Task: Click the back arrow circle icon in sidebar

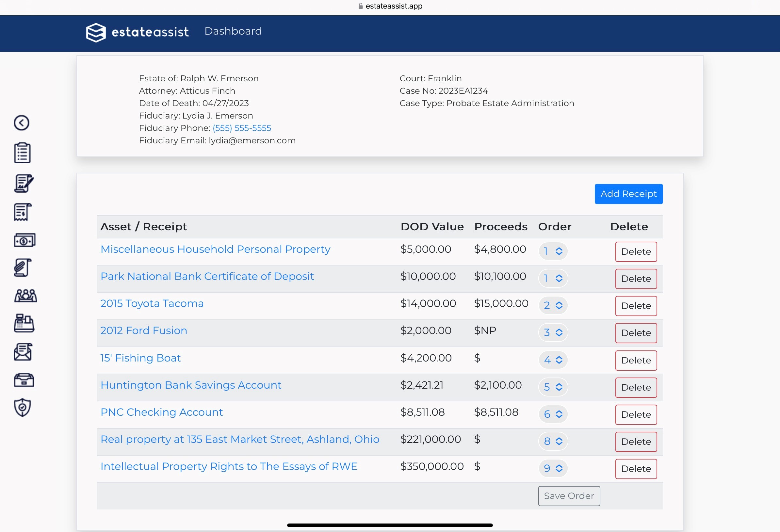Action: click(x=22, y=123)
